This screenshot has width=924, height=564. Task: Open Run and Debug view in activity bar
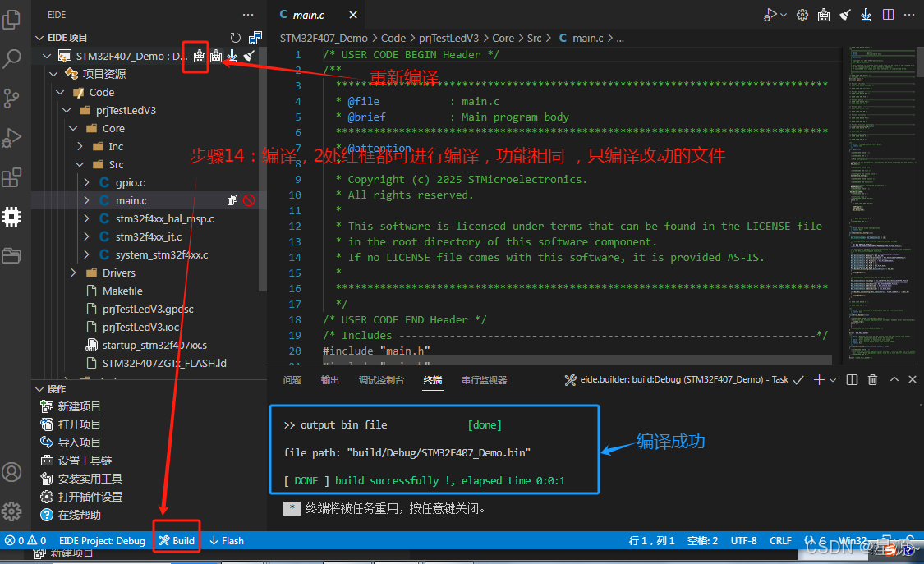11,138
